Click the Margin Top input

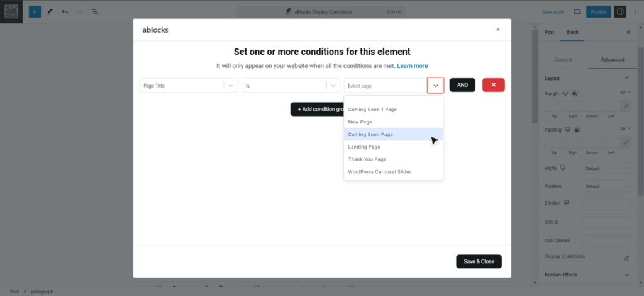pyautogui.click(x=554, y=106)
